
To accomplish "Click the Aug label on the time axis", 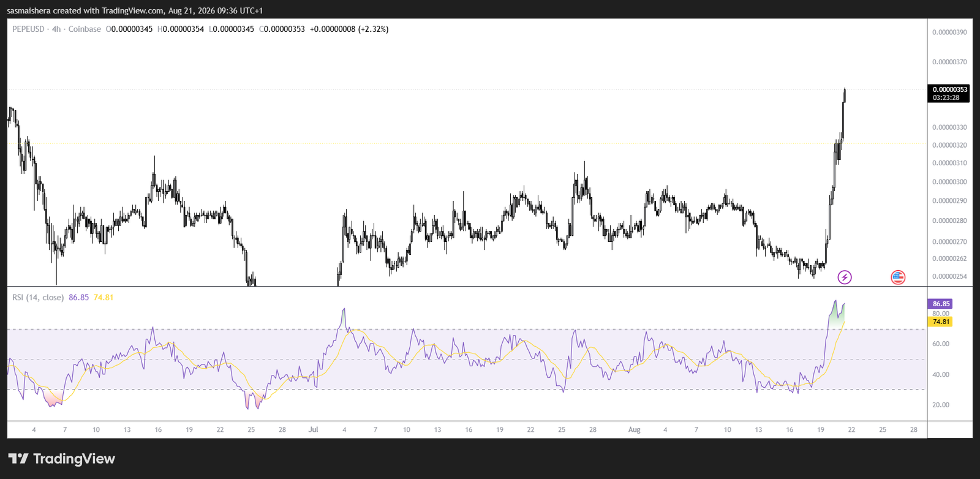I will tap(634, 429).
